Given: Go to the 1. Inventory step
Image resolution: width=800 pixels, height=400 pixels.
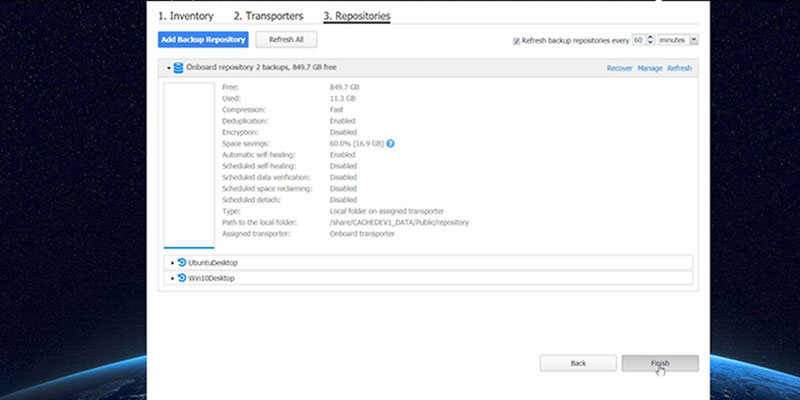Looking at the screenshot, I should pos(186,16).
